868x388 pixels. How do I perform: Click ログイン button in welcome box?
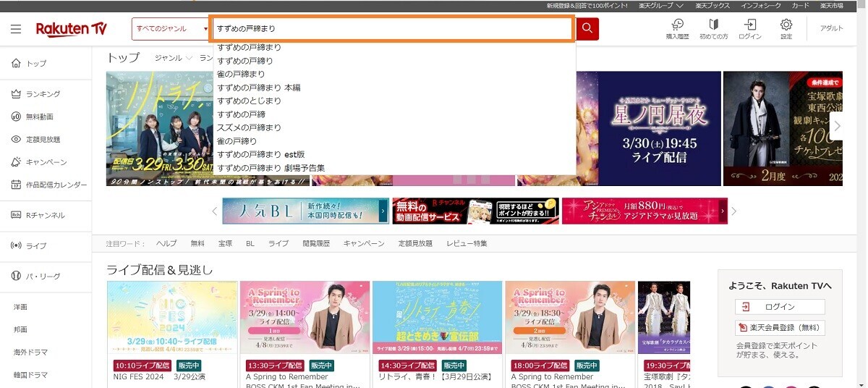(780, 307)
